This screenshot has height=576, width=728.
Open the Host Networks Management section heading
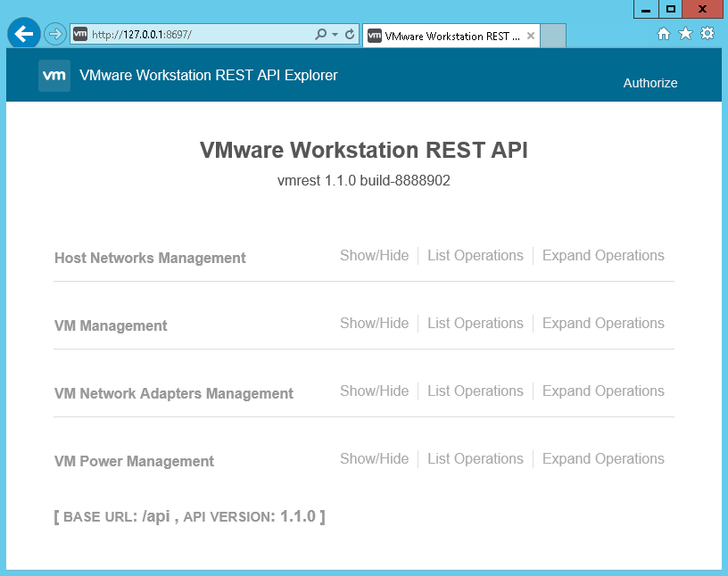[x=150, y=258]
